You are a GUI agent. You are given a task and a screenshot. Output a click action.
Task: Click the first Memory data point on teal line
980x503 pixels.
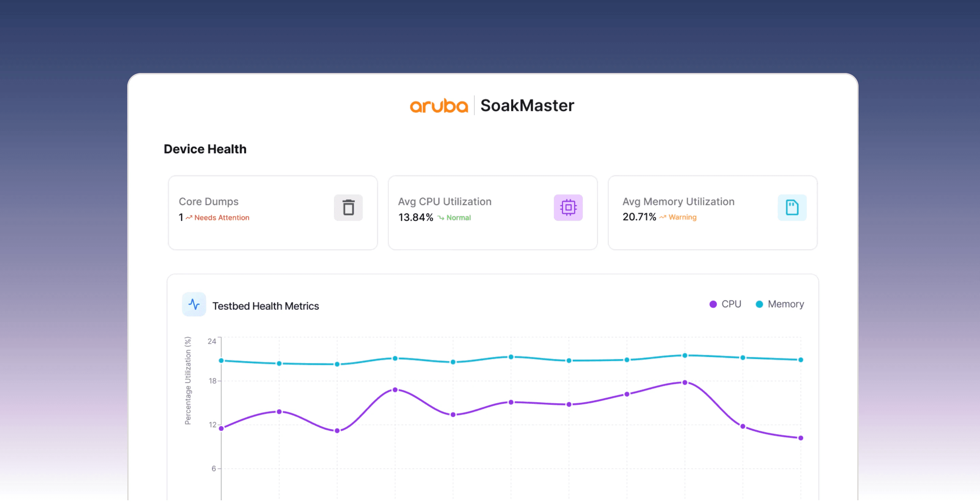[221, 360]
